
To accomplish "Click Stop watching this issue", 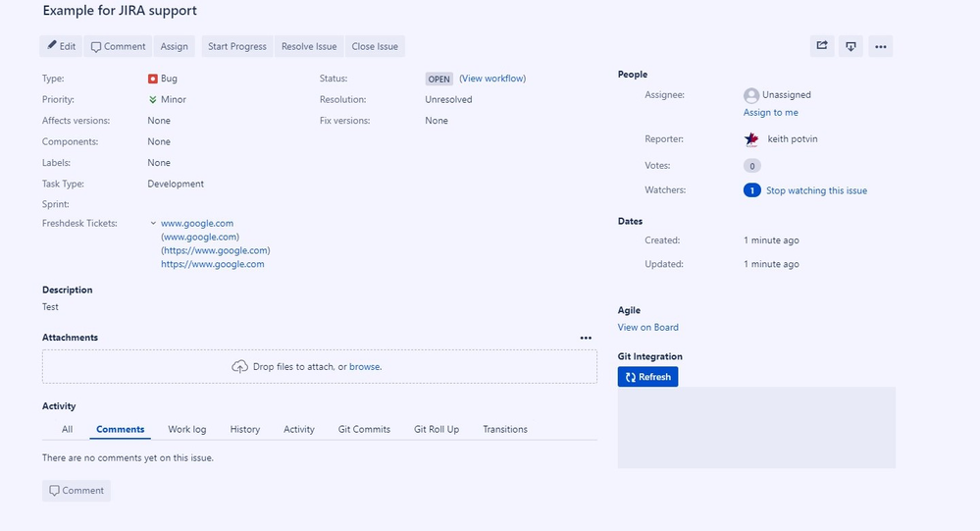I will pos(816,190).
